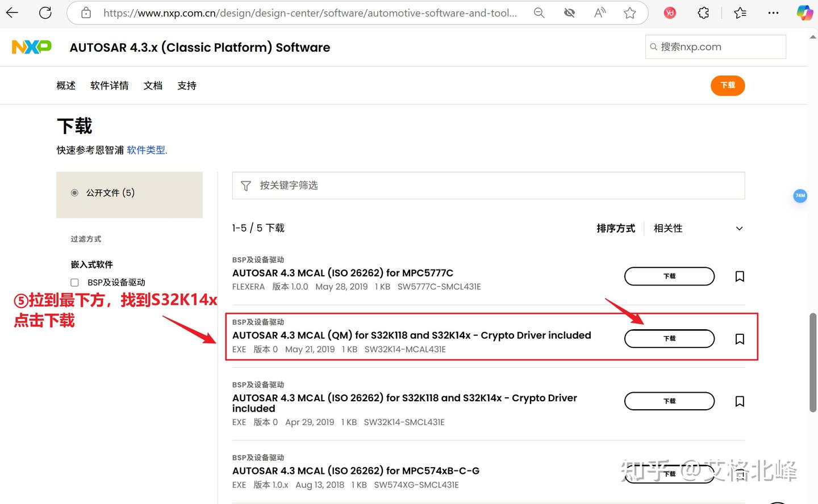Select the 支持 menu item
The width and height of the screenshot is (818, 504).
click(186, 85)
